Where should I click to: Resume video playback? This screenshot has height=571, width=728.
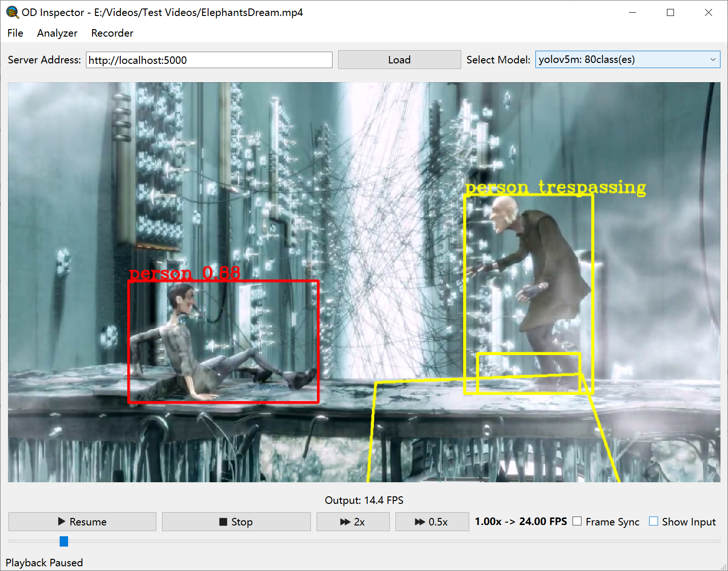82,522
